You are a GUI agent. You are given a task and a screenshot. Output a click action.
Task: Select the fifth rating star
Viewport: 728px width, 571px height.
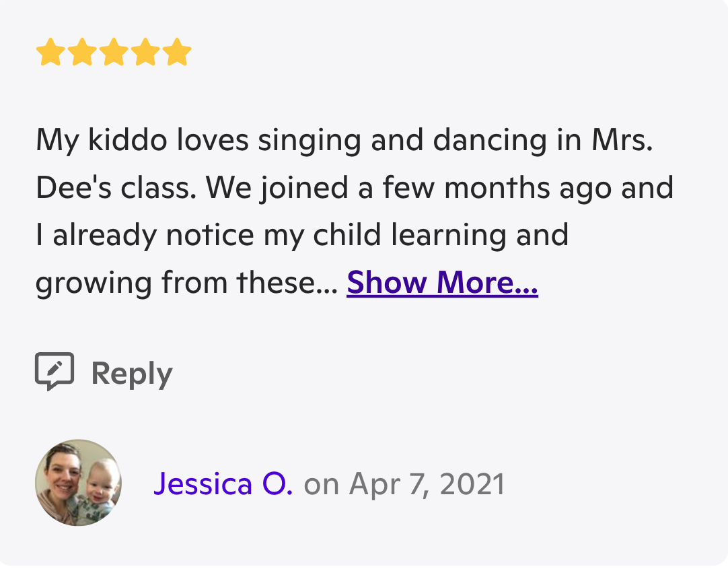coord(178,53)
